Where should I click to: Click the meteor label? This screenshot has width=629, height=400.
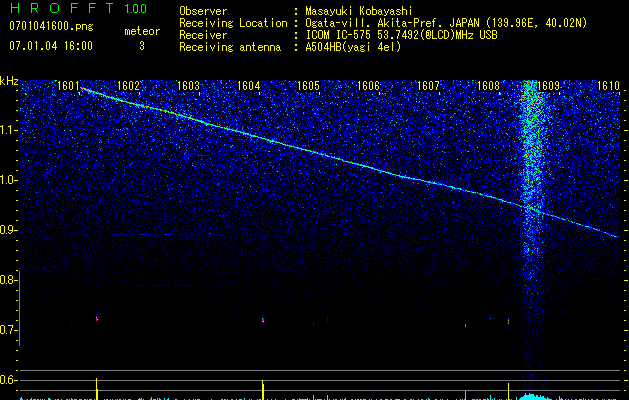[x=142, y=31]
